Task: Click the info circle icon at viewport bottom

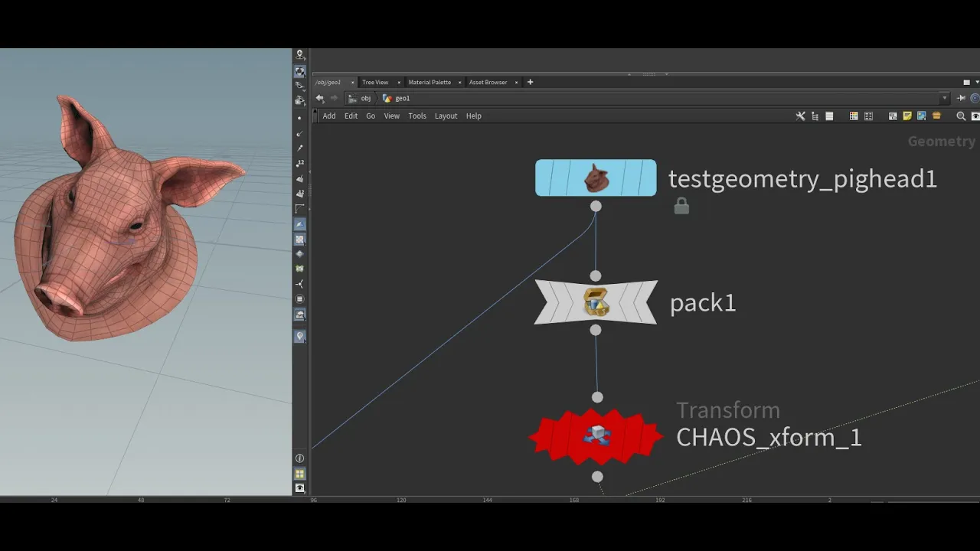Action: click(300, 458)
